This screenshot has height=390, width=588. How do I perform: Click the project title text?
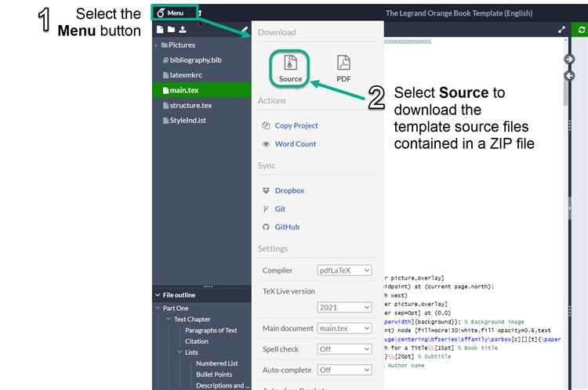pos(459,13)
